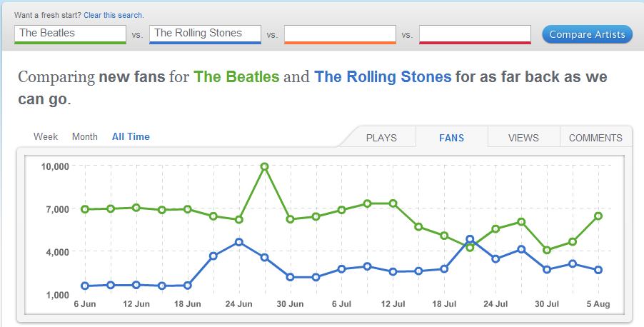The width and height of the screenshot is (644, 327).
Task: Click the last green Beatles data point
Action: click(x=598, y=216)
